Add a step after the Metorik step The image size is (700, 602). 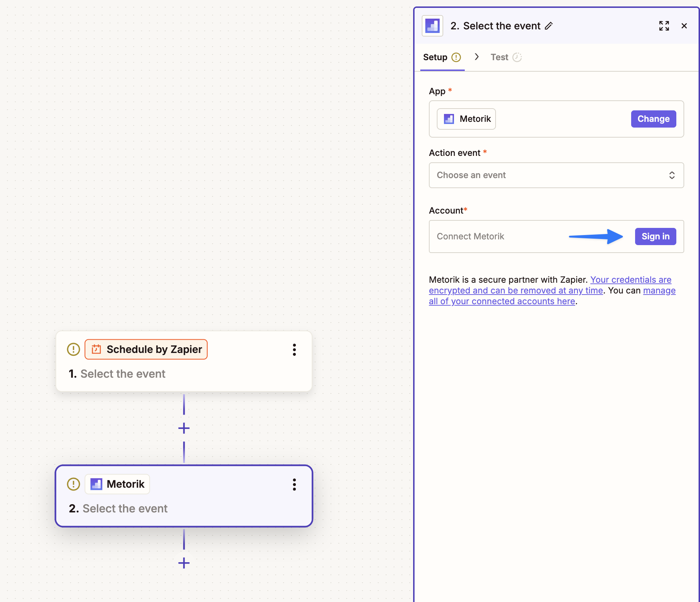[x=184, y=563]
